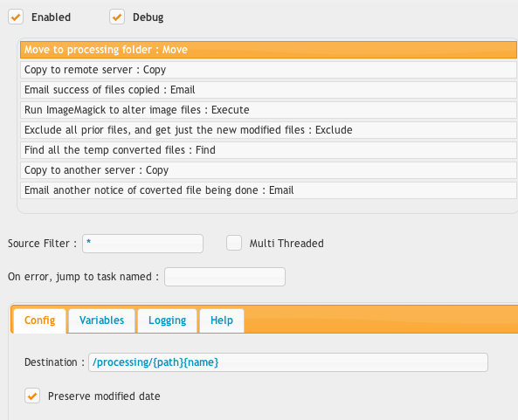
Task: Select Run ImageMagick Execute task
Action: 268,110
